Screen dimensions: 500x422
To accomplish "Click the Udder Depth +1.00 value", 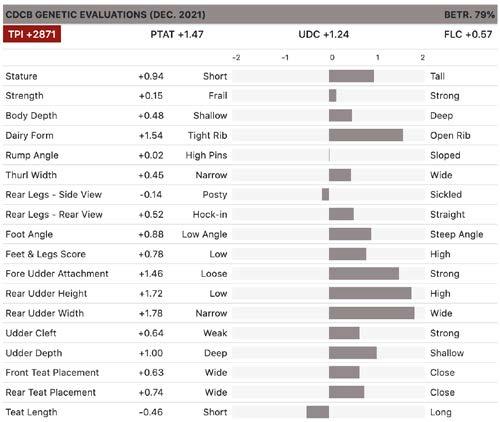I will pyautogui.click(x=151, y=353).
